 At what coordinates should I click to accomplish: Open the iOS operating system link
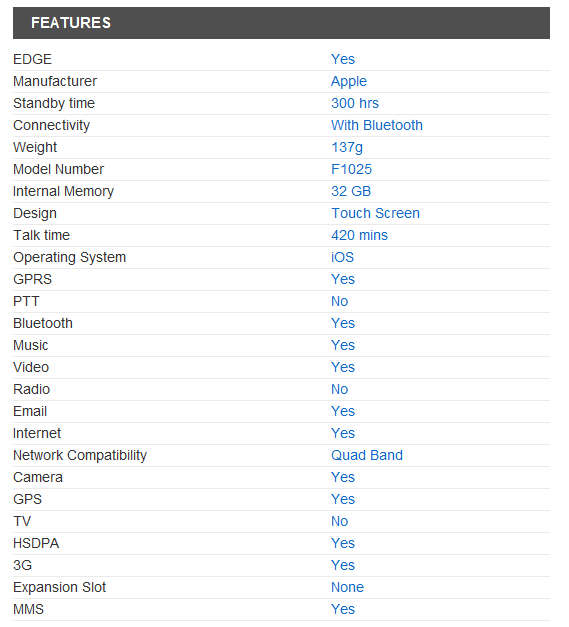click(343, 257)
